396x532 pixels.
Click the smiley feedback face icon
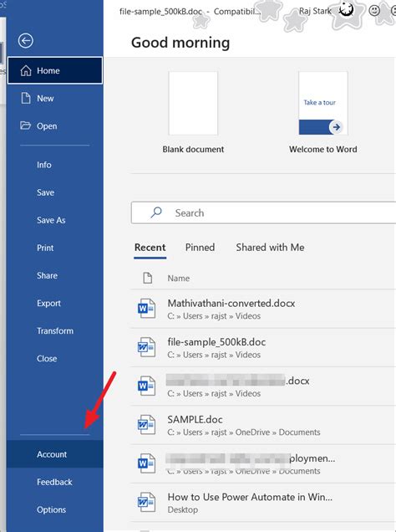pos(374,11)
